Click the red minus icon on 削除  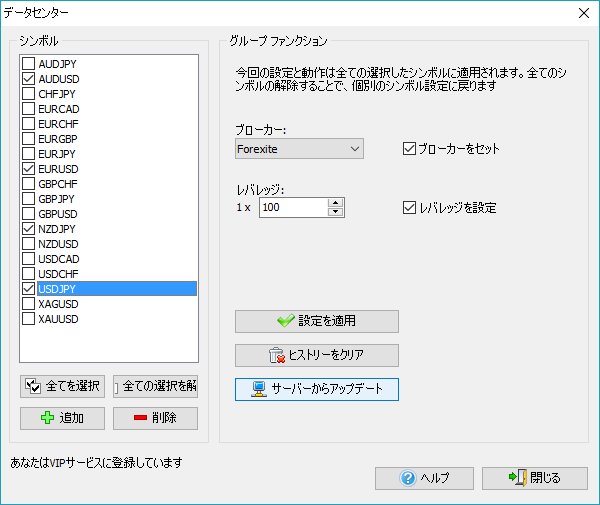tap(139, 418)
